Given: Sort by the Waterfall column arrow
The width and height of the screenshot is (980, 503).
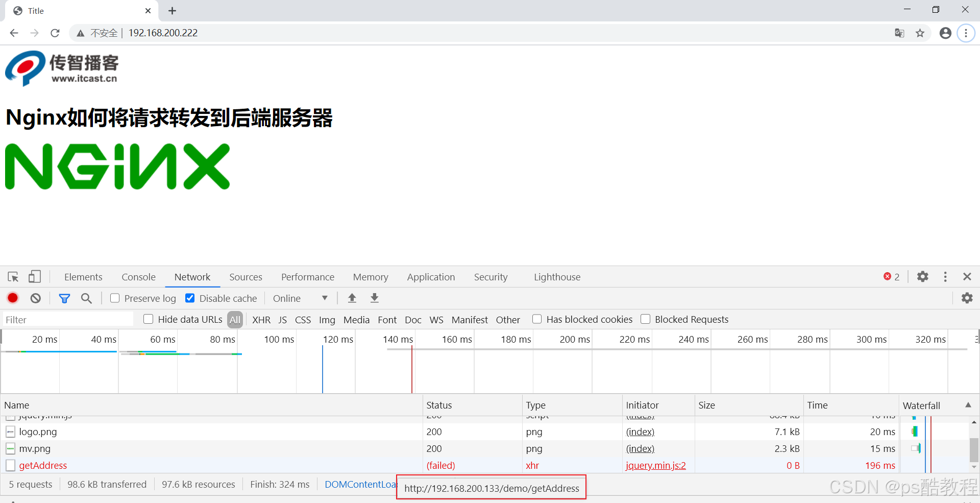Looking at the screenshot, I should [x=968, y=405].
